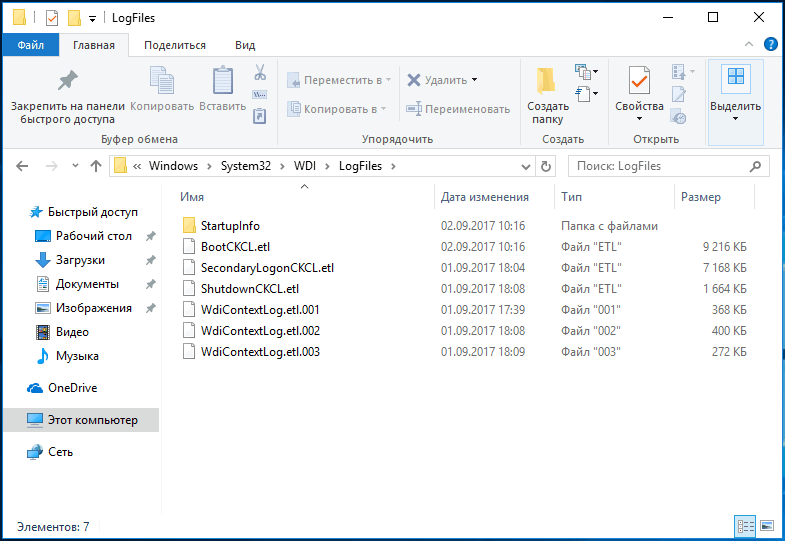
Task: Click the search magnifier icon
Action: (x=755, y=166)
